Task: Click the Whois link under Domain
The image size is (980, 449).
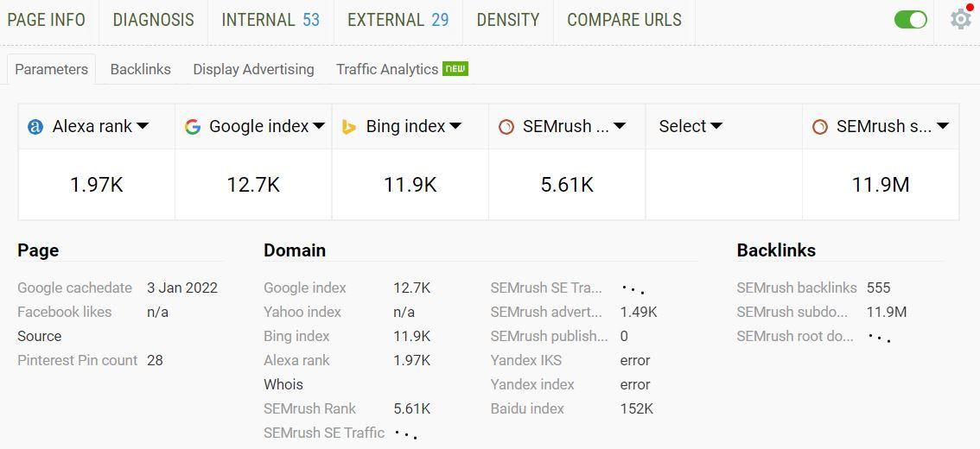Action: (x=283, y=385)
